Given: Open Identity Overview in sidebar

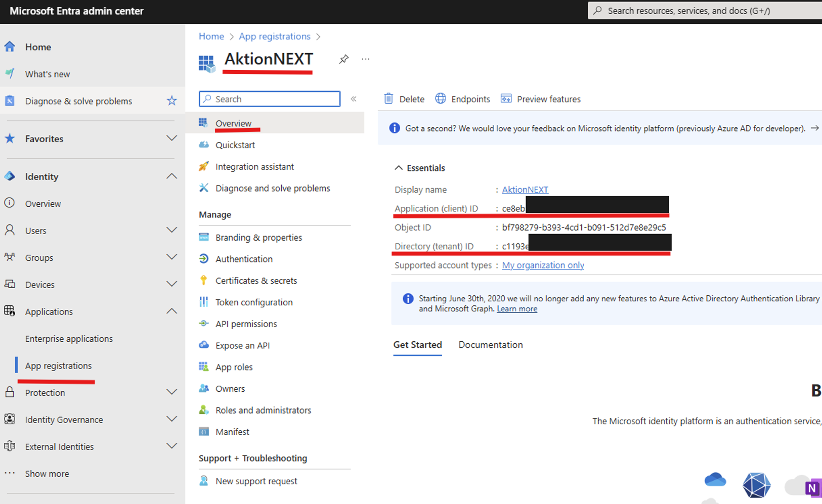Looking at the screenshot, I should tap(43, 203).
